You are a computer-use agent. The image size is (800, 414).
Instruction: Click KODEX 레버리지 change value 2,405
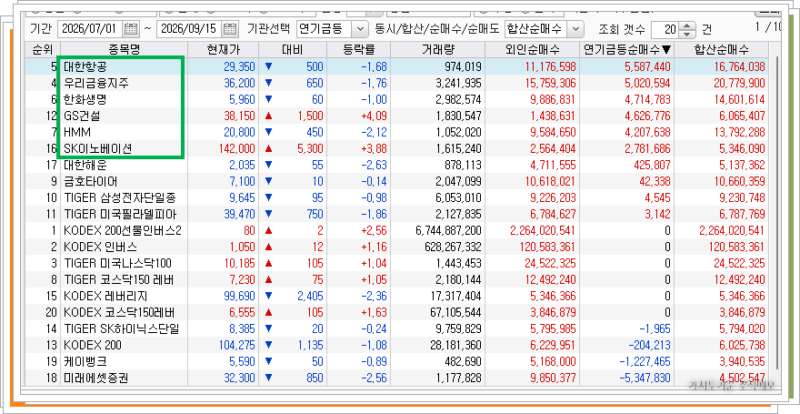tap(309, 296)
